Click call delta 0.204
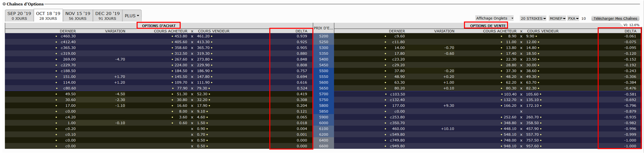The image size is (644, 156). (302, 106)
